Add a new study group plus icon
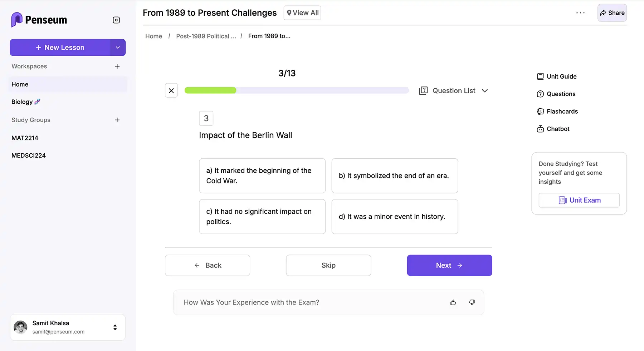Screen dimensions: 644x351 click(x=117, y=120)
